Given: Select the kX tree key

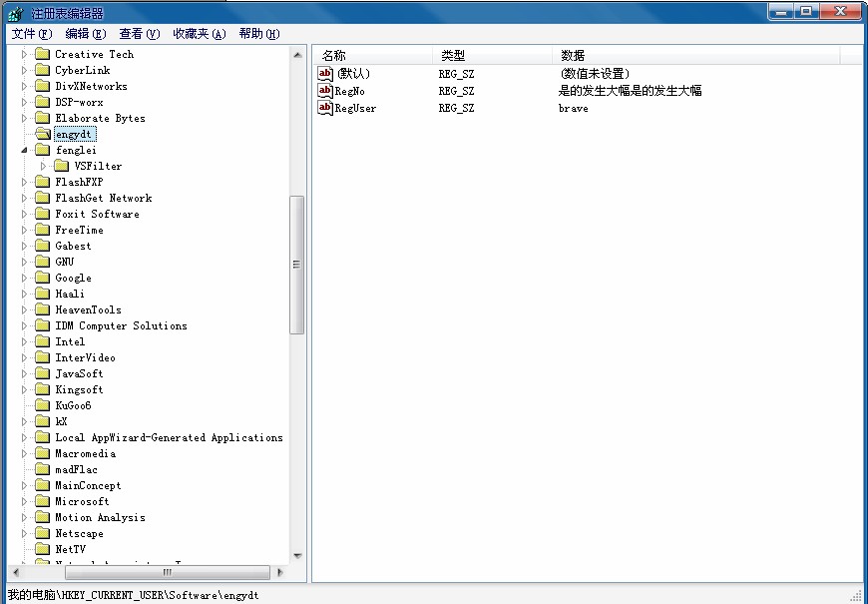Looking at the screenshot, I should [62, 421].
